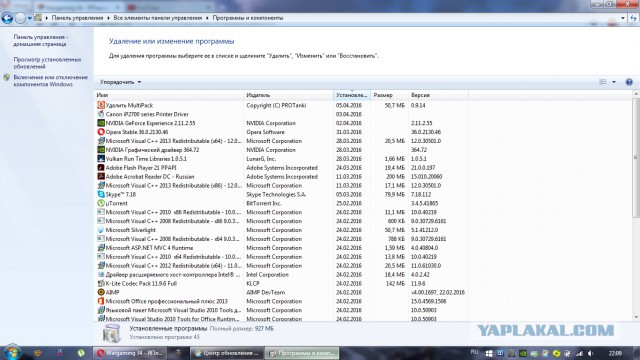Screen dimensions: 640x360
Task: Switch to Центр обновления taskbar window
Action: pos(227,353)
